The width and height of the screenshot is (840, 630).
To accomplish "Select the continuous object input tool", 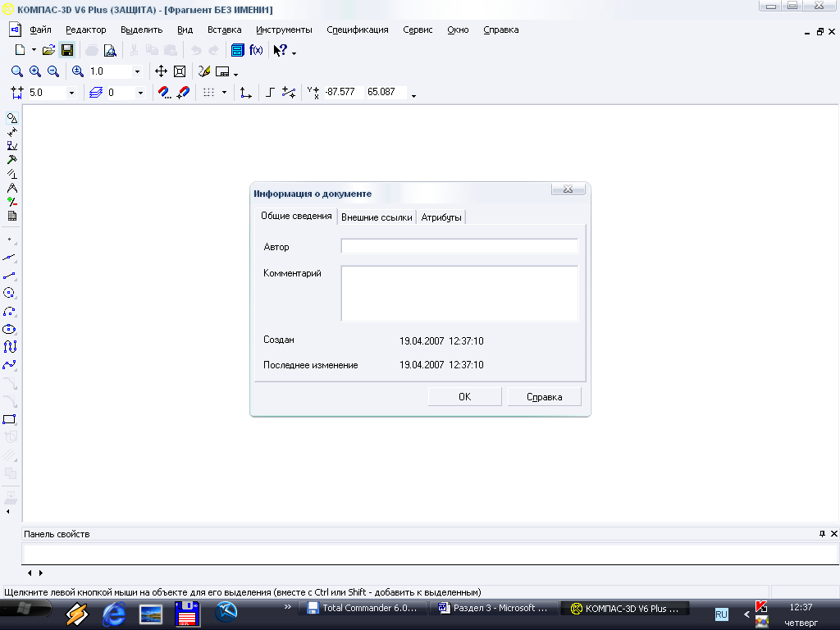I will pyautogui.click(x=10, y=347).
